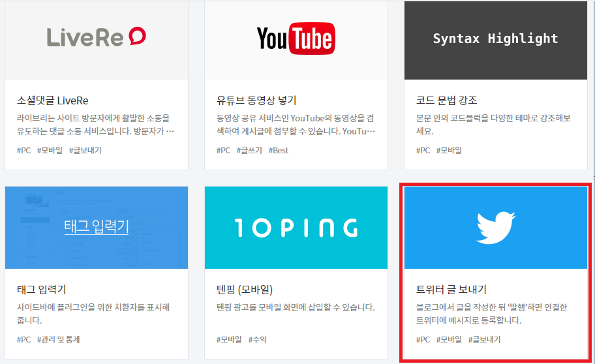Click the description 블로그에서 글을 작성한 뒤

[x=491, y=314]
